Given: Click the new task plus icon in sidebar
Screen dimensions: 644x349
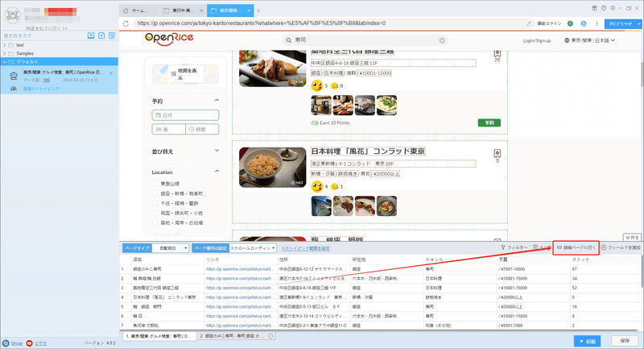Looking at the screenshot, I should [x=101, y=35].
